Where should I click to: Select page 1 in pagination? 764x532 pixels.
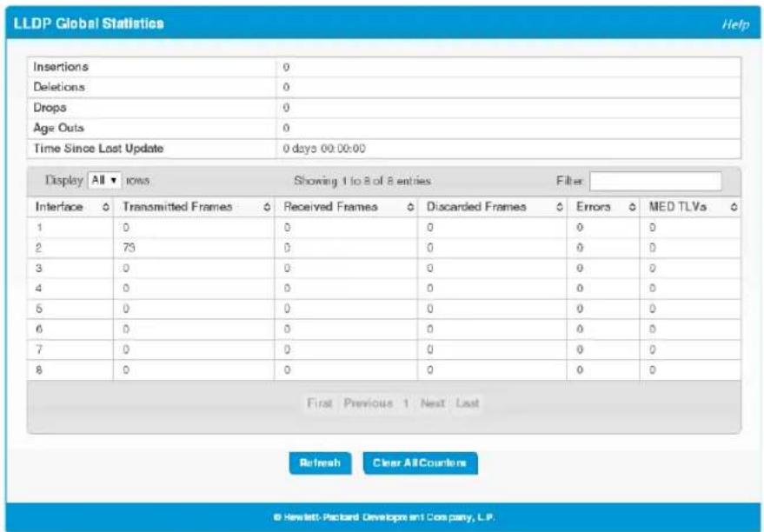click(x=405, y=402)
